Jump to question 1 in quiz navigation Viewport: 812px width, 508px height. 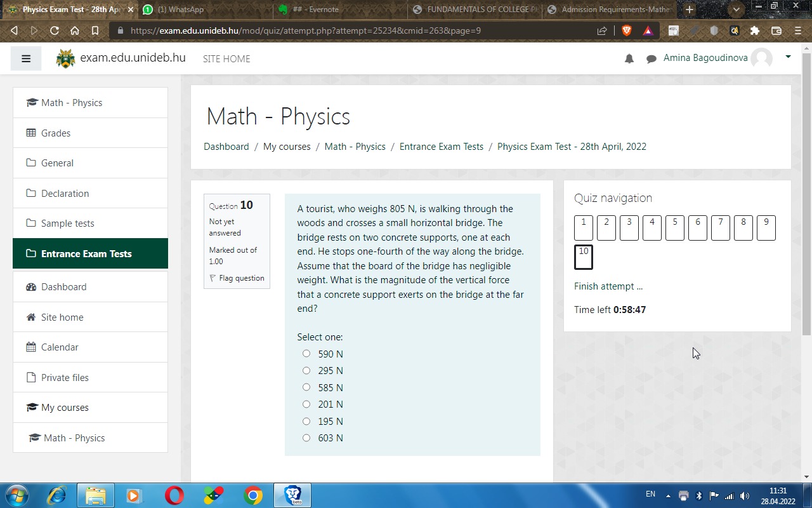point(584,228)
